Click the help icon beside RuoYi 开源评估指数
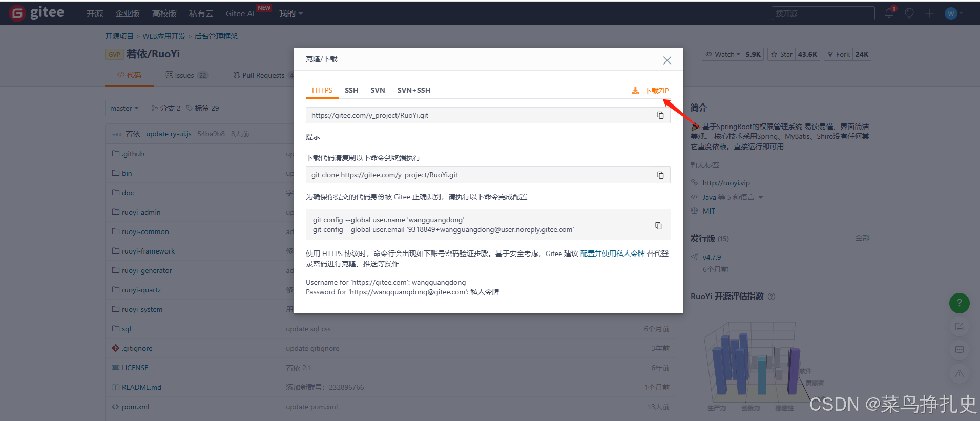Viewport: 980px width, 421px height. point(772,297)
